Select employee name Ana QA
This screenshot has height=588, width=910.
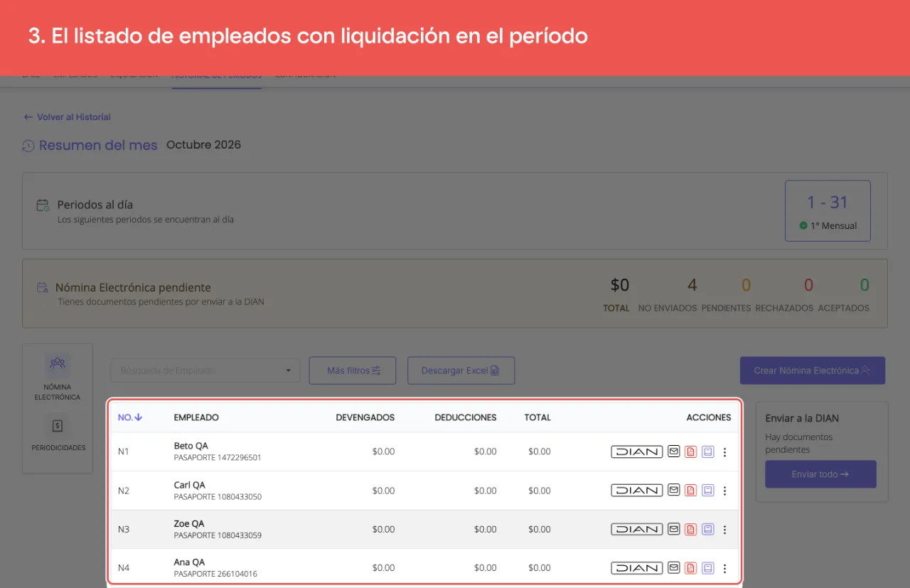(189, 562)
